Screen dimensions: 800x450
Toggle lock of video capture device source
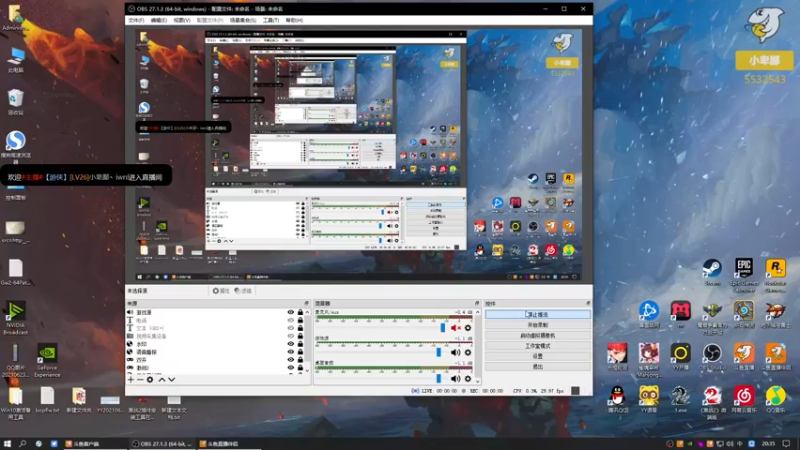[300, 336]
